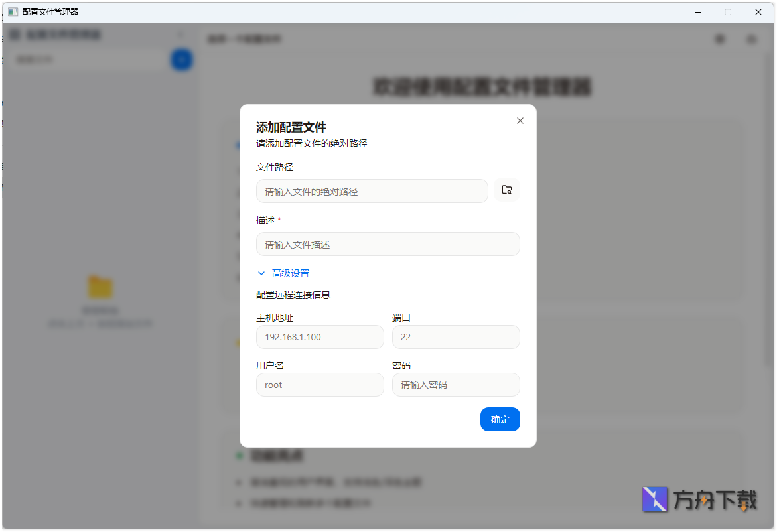
Task: Click the sidebar collapse arrow near search box
Action: pos(180,34)
